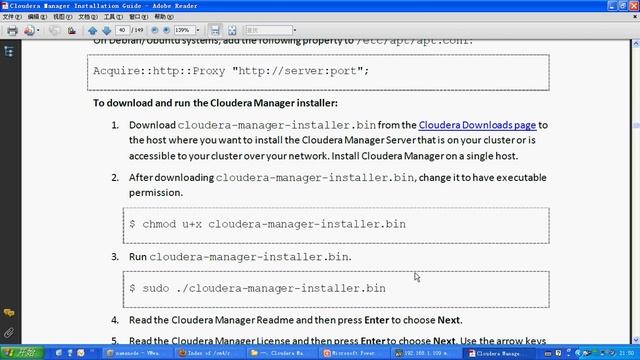
Task: Click the collaborate globe icon in toolbar
Action: click(29, 31)
